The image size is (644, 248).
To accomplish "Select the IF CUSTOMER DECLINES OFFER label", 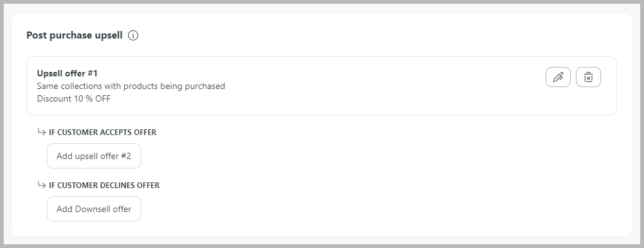I will click(x=104, y=185).
